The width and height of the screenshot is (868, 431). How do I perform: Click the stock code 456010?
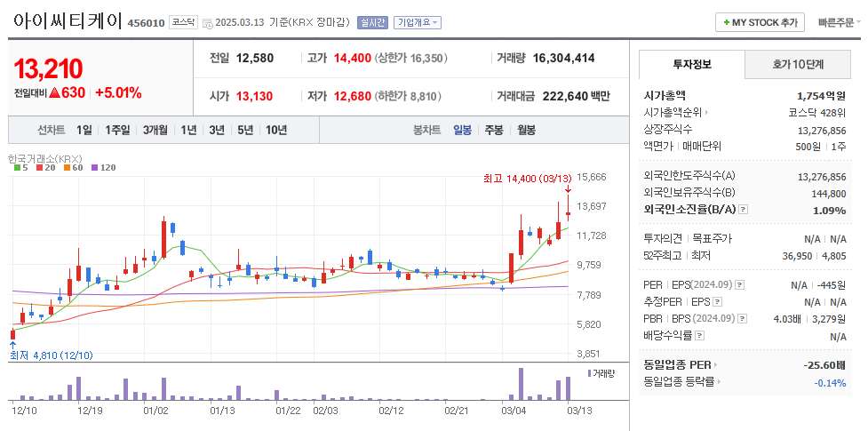[146, 23]
